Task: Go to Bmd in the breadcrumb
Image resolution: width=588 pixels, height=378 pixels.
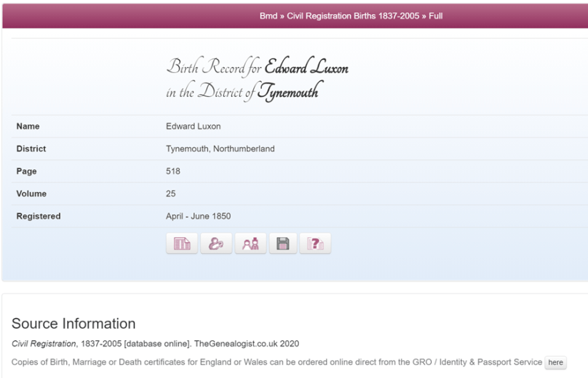Action: (x=268, y=16)
